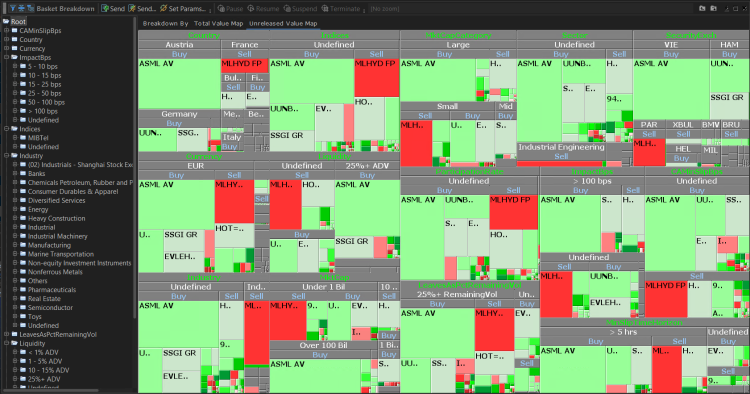Click folder icon of '15 - 25 bps'

coord(23,84)
